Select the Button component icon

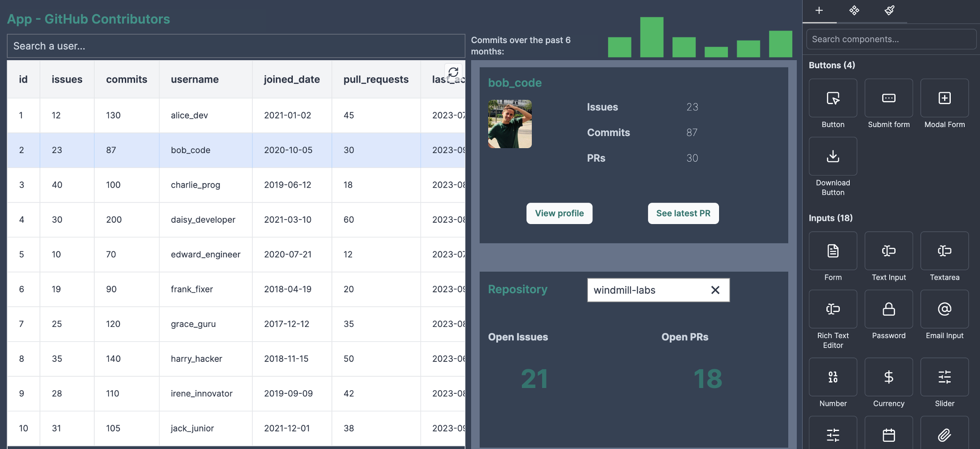833,98
